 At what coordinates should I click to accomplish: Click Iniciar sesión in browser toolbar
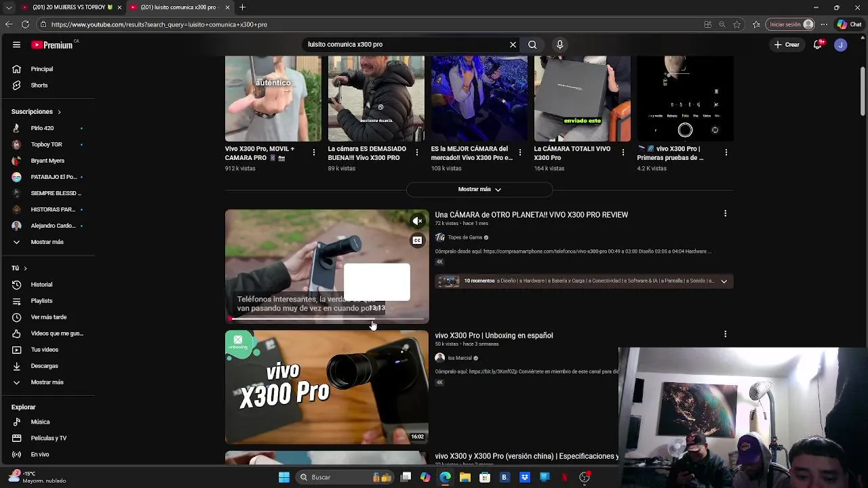tap(790, 24)
